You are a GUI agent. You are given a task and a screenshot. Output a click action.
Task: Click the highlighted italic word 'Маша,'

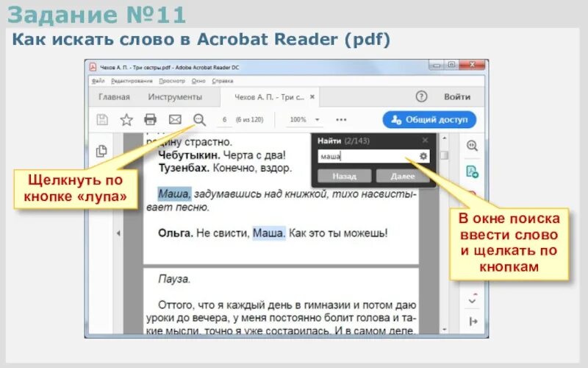click(x=174, y=194)
